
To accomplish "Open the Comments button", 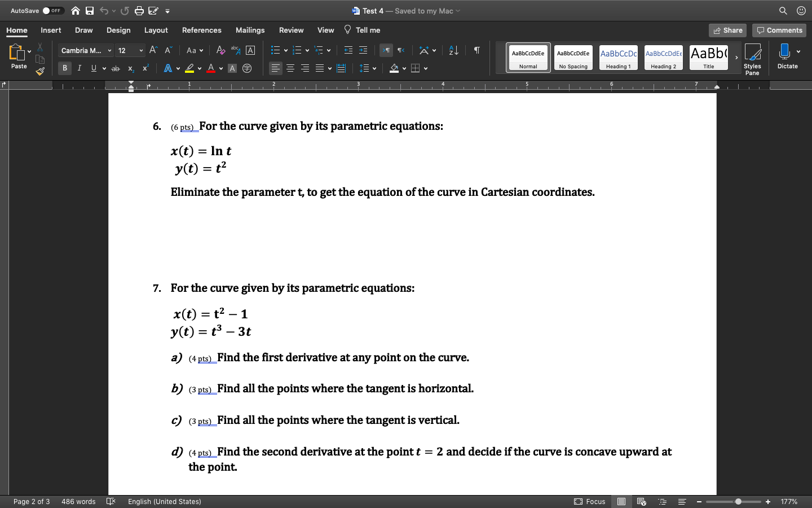I will 779,30.
